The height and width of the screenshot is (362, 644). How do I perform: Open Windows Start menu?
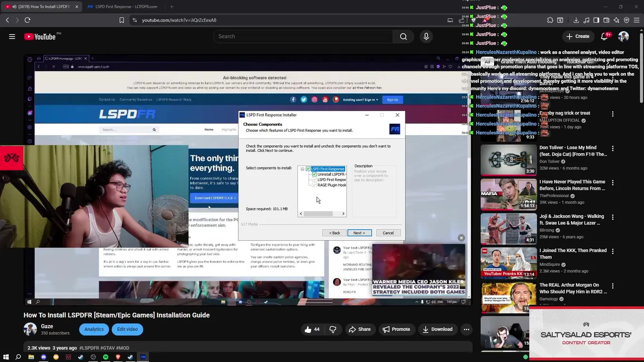coord(6,357)
